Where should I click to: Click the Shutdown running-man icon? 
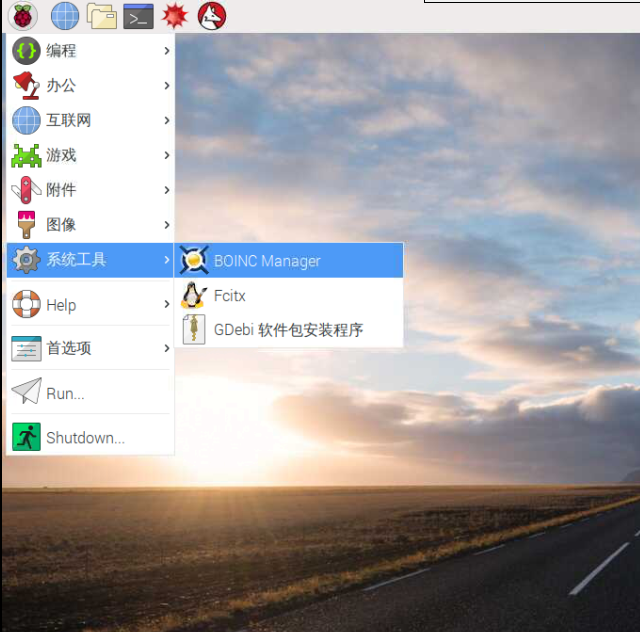click(26, 437)
